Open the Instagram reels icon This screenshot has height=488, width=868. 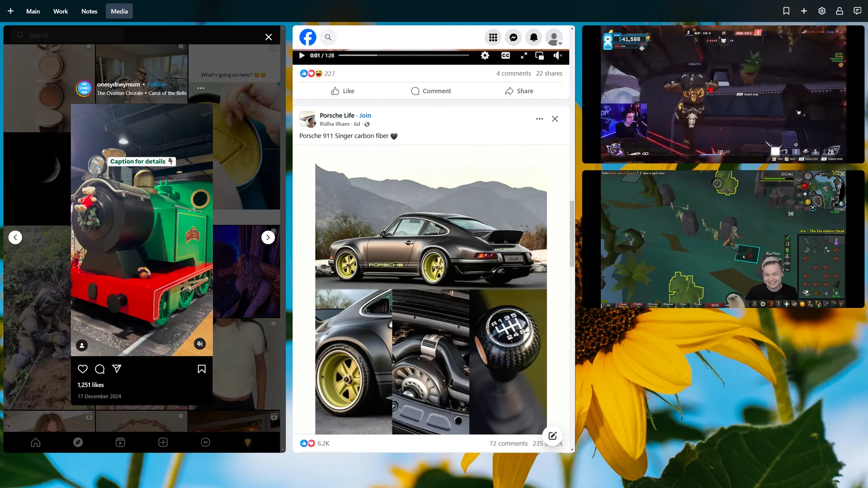[x=120, y=442]
